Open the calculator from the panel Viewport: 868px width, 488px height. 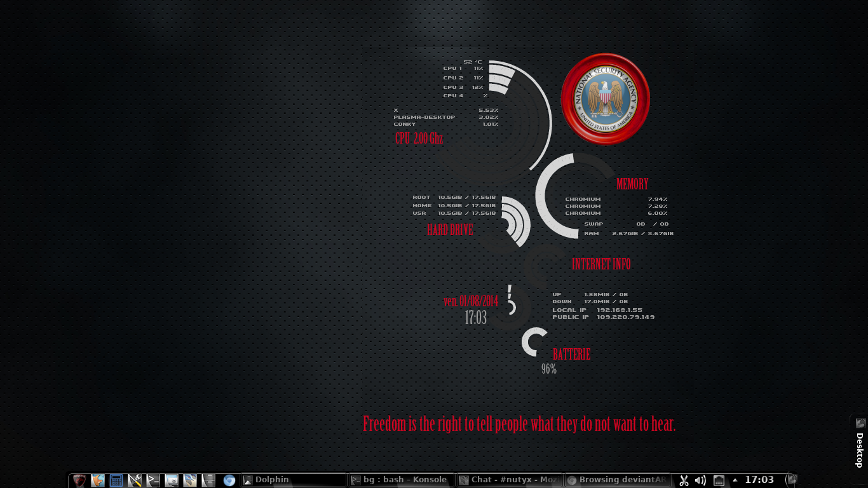coord(116,480)
